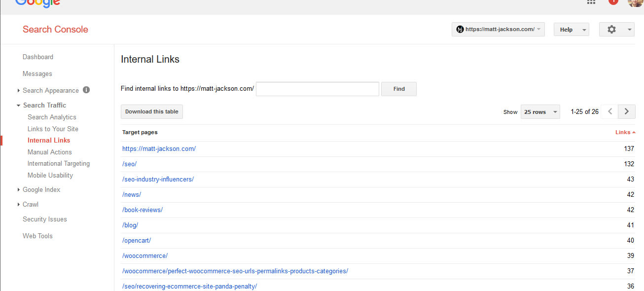Click the 40 links count value

tap(631, 240)
